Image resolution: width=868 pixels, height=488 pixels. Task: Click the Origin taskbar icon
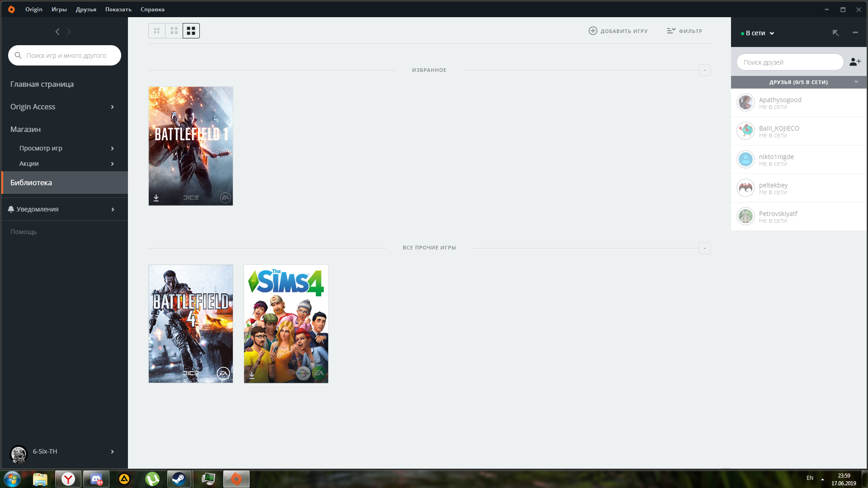[236, 479]
